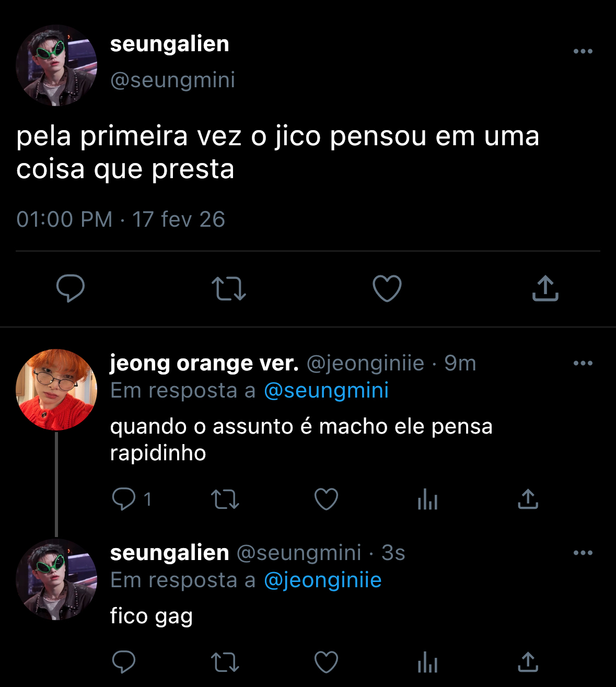Open jeong orange ver.'s profile picture
Image resolution: width=616 pixels, height=687 pixels.
coord(56,390)
